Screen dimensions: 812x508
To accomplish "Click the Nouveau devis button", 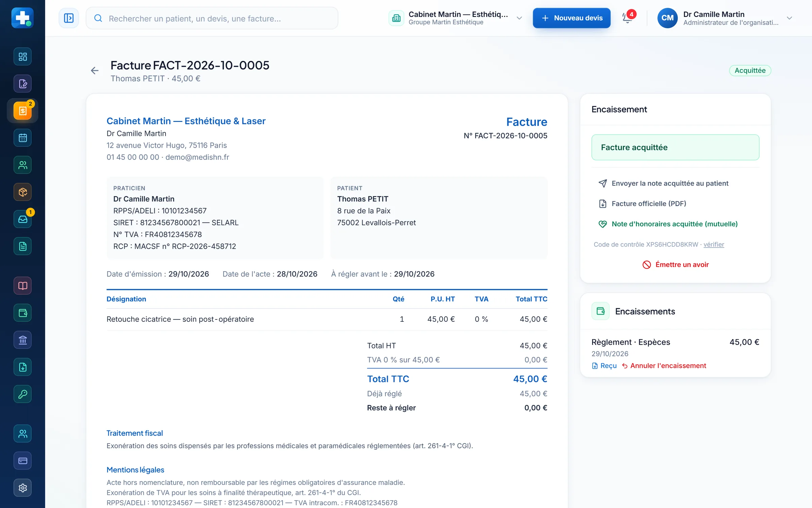I will pos(571,18).
